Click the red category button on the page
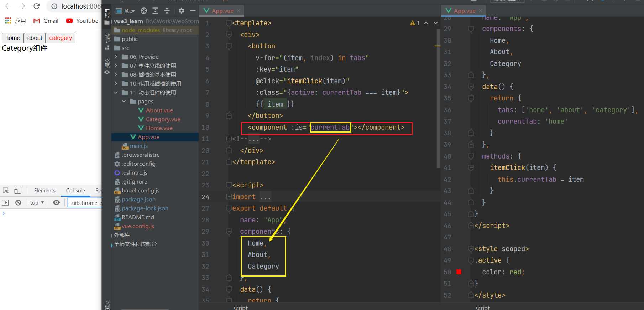 [x=61, y=38]
